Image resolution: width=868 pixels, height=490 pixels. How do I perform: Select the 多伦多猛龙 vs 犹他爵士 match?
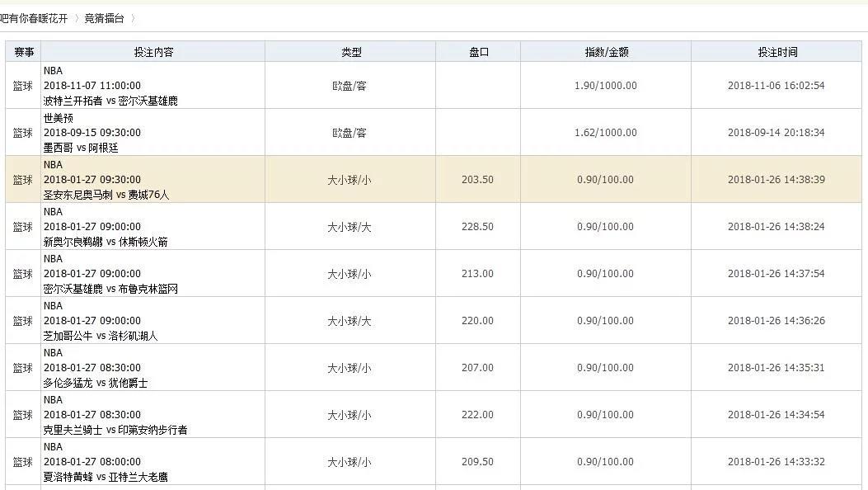coord(96,383)
